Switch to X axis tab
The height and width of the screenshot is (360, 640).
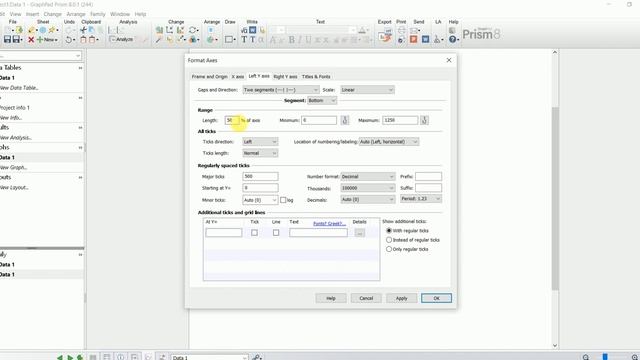pyautogui.click(x=238, y=77)
